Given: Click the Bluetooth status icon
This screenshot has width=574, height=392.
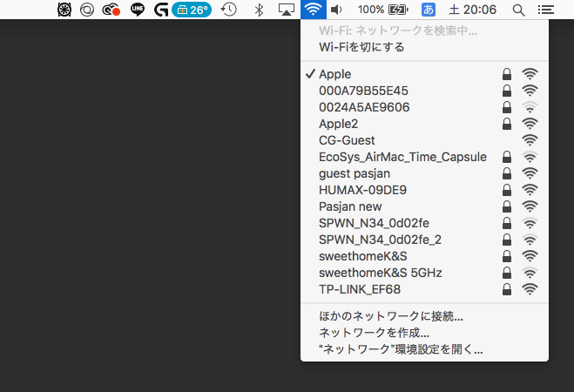Looking at the screenshot, I should (x=258, y=10).
